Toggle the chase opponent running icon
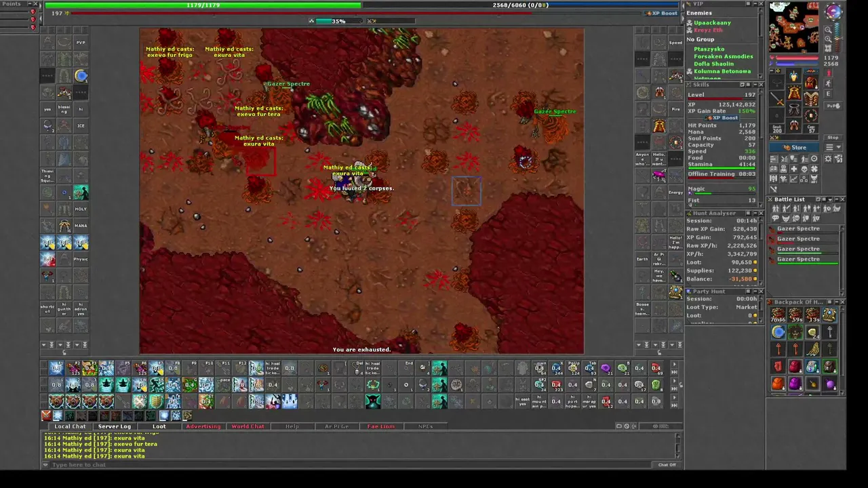The height and width of the screenshot is (488, 868). point(829,83)
